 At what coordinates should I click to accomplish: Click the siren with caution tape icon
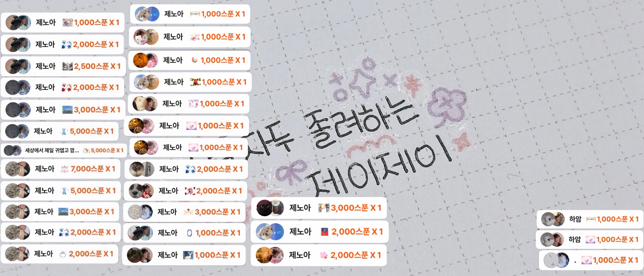196,82
